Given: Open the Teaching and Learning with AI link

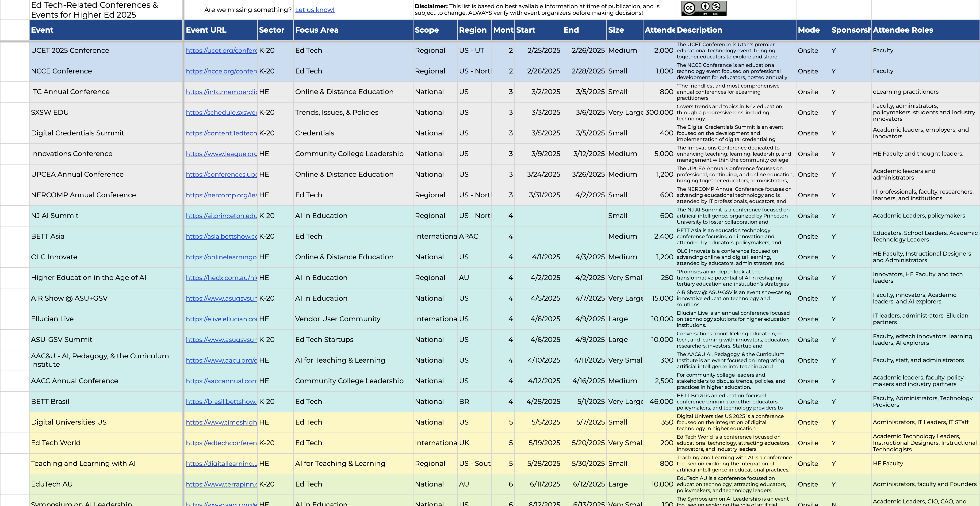Looking at the screenshot, I should (221, 464).
